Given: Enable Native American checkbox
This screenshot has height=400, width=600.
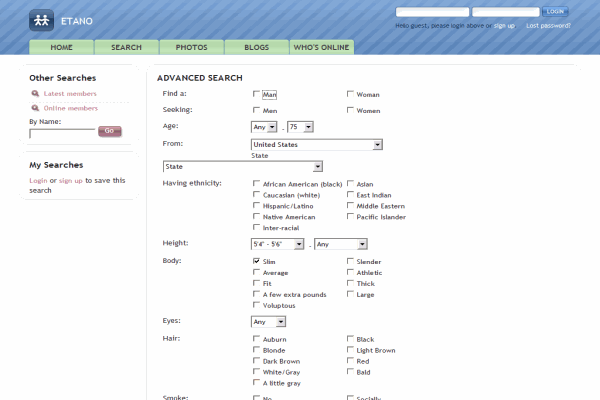Looking at the screenshot, I should [256, 217].
